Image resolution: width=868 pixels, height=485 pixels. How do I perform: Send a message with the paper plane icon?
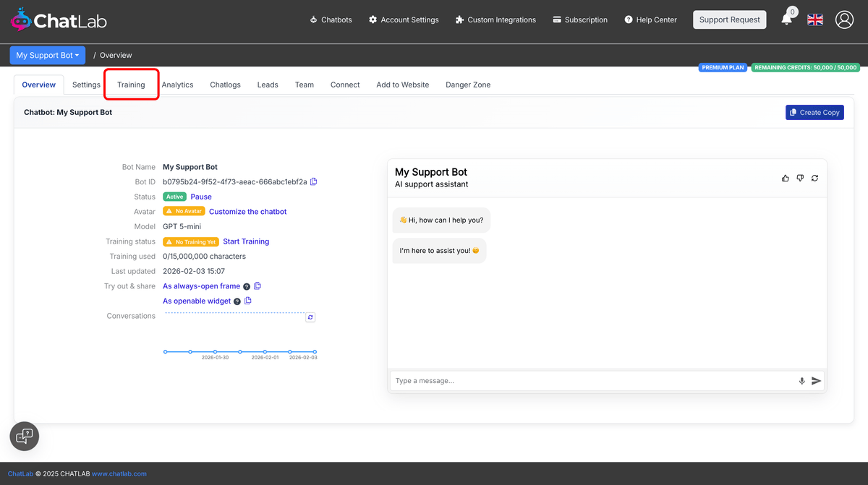pyautogui.click(x=817, y=380)
